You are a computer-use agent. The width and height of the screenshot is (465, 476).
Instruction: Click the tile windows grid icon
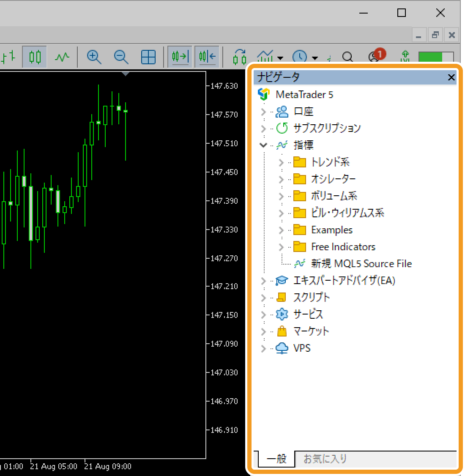pyautogui.click(x=148, y=57)
